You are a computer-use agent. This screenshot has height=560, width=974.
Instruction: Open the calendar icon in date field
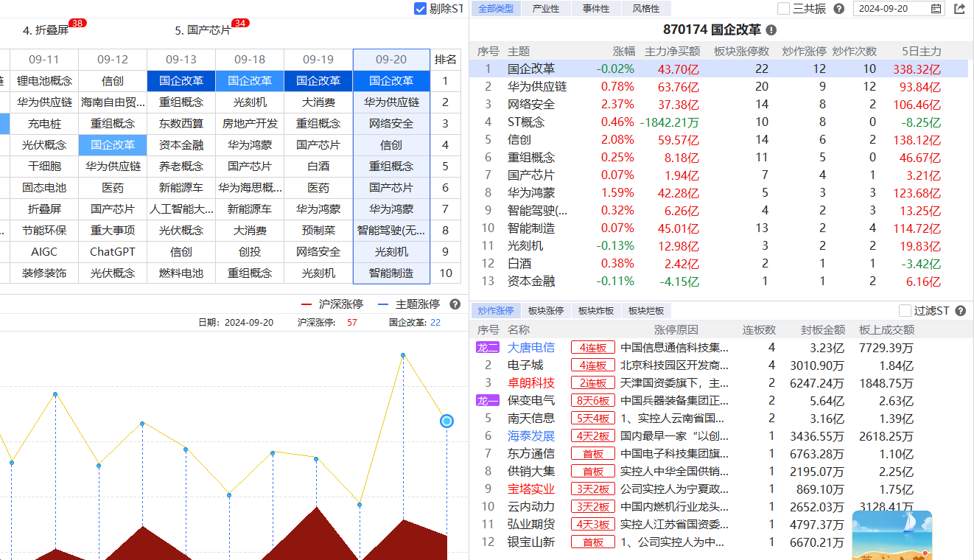coord(936,9)
